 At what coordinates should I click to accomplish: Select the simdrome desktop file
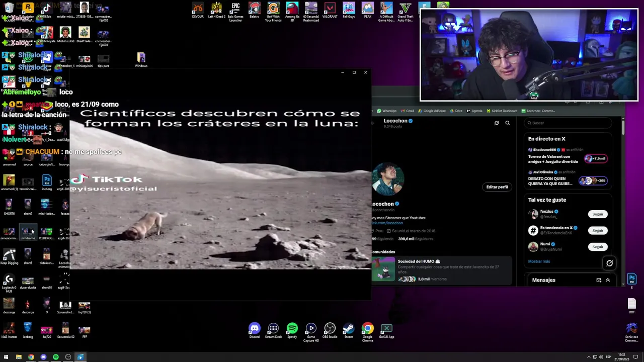coord(28,233)
